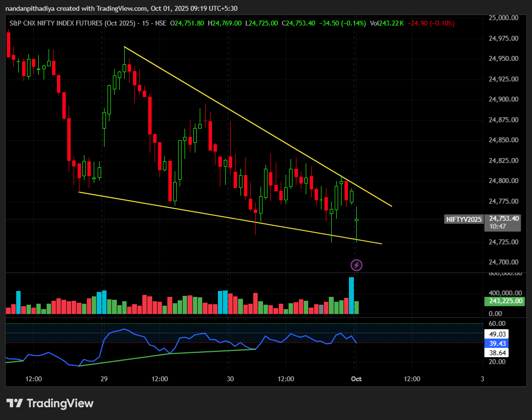Click the -24.90 (-0.10%) change text
This screenshot has width=532, height=420.
(431, 23)
